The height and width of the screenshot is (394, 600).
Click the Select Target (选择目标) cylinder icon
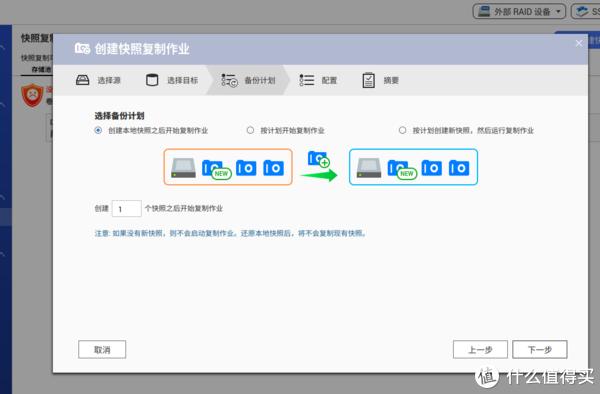[x=152, y=80]
